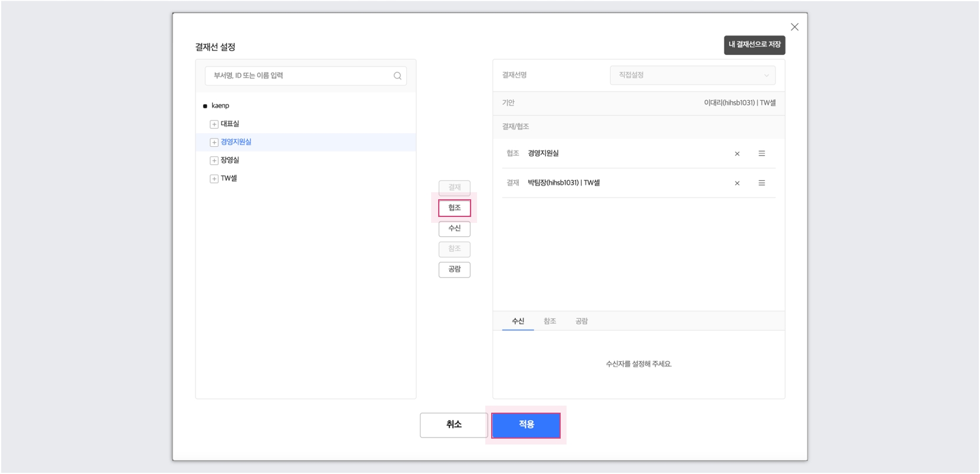Image resolution: width=980 pixels, height=474 pixels.
Task: Close the approval line dialog
Action: pos(794,27)
